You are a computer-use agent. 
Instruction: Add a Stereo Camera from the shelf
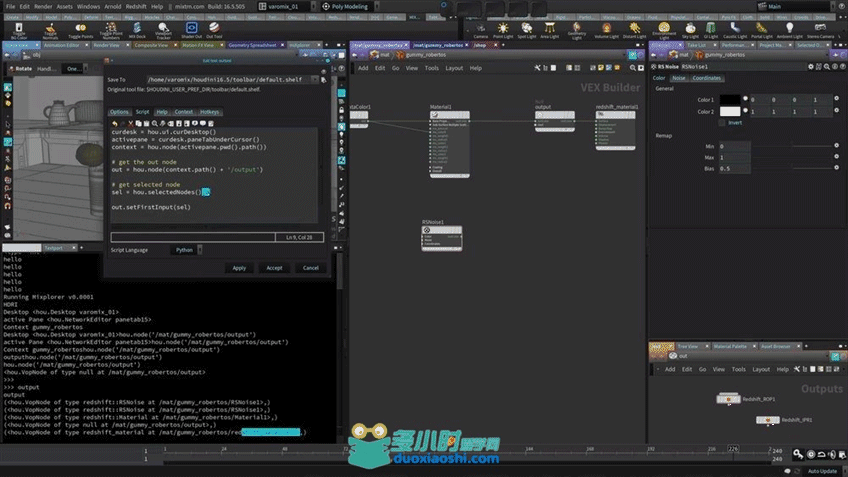click(x=820, y=31)
